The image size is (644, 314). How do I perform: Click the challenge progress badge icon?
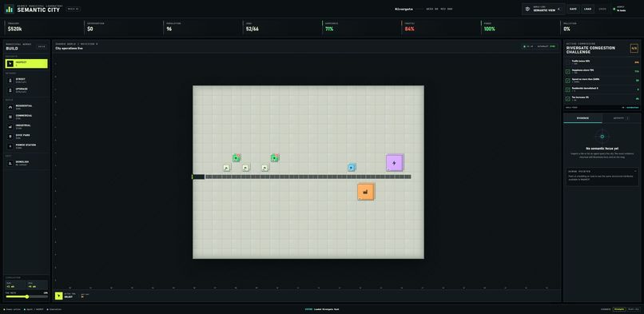[x=634, y=49]
